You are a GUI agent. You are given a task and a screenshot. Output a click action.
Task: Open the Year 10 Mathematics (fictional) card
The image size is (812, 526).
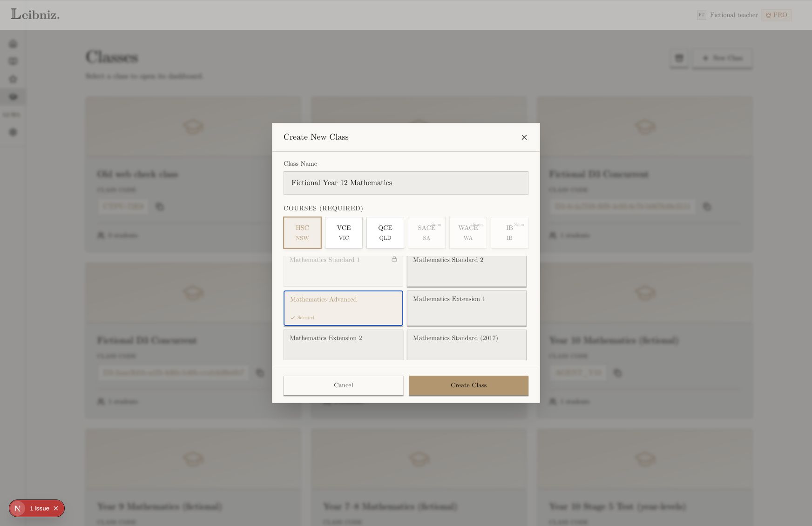(645, 340)
